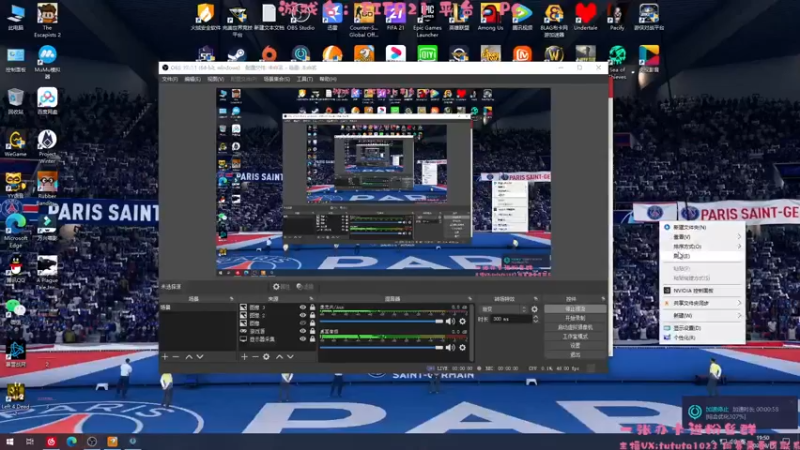The width and height of the screenshot is (800, 450).
Task: Click 启动虚拟摄像机 button
Action: coord(575,328)
